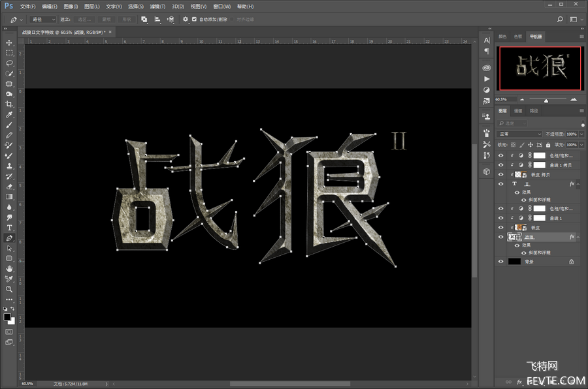
Task: Open the Creative Cloud Libraries panel icon
Action: pyautogui.click(x=487, y=68)
